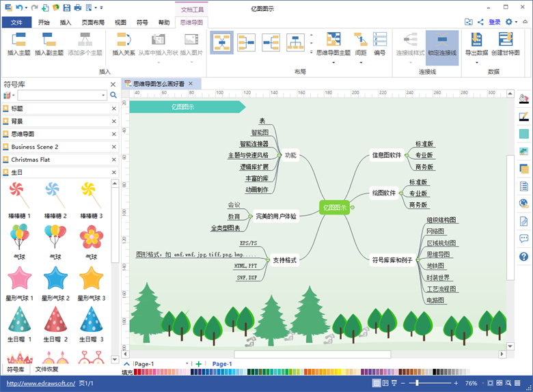This screenshot has width=533, height=392.
Task: Click the share icon near login
Action: click(x=480, y=22)
